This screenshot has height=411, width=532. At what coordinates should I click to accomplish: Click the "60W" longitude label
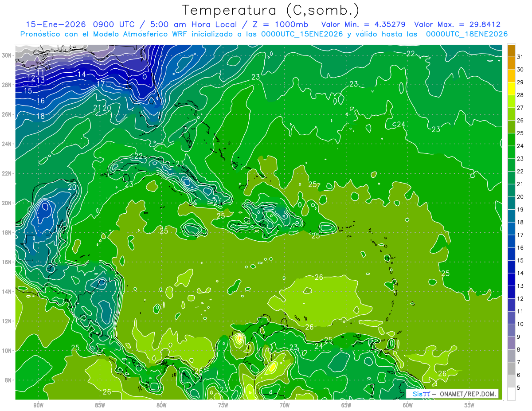tap(408, 405)
